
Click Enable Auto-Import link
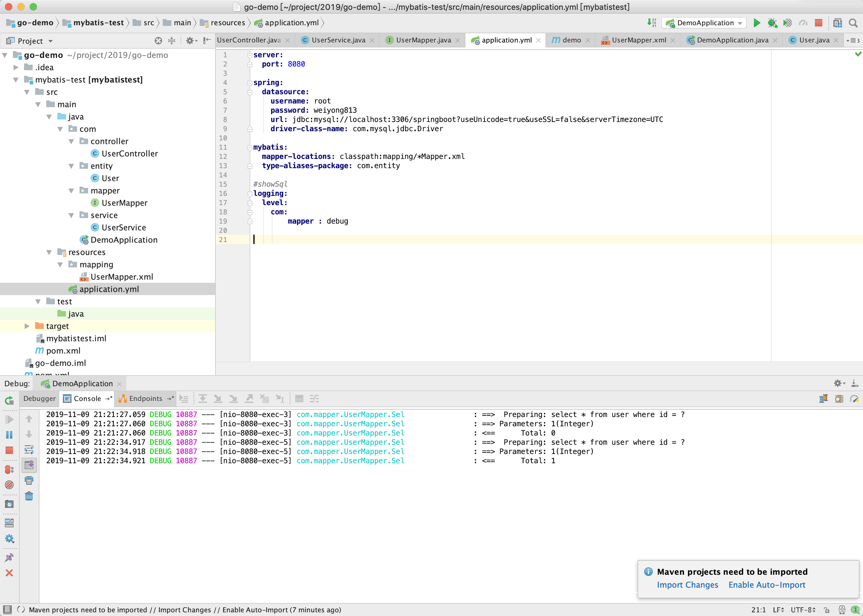[767, 585]
